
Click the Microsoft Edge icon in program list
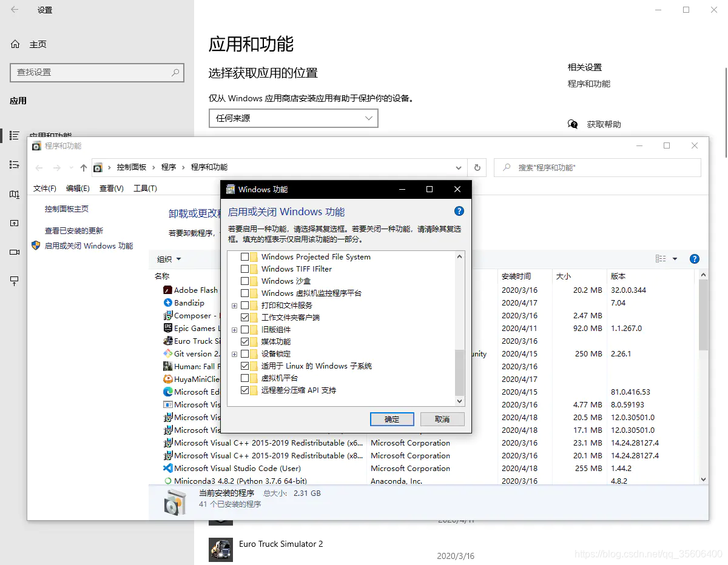pyautogui.click(x=167, y=392)
